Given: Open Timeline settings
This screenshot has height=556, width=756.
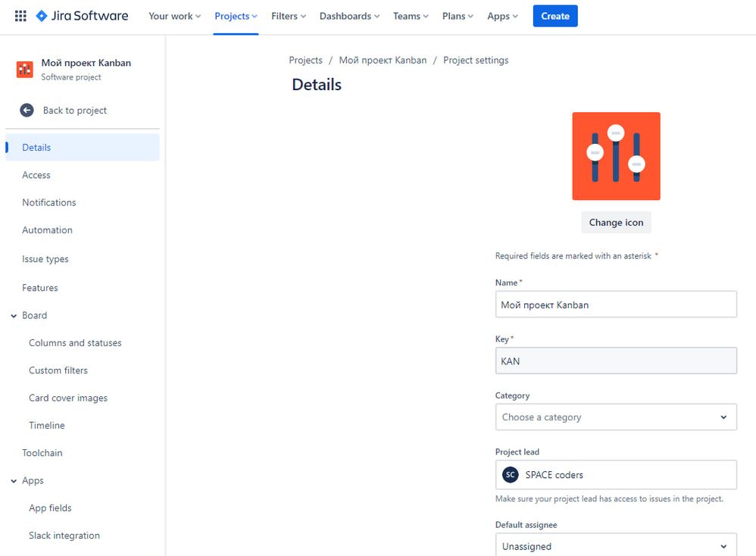Looking at the screenshot, I should point(47,425).
